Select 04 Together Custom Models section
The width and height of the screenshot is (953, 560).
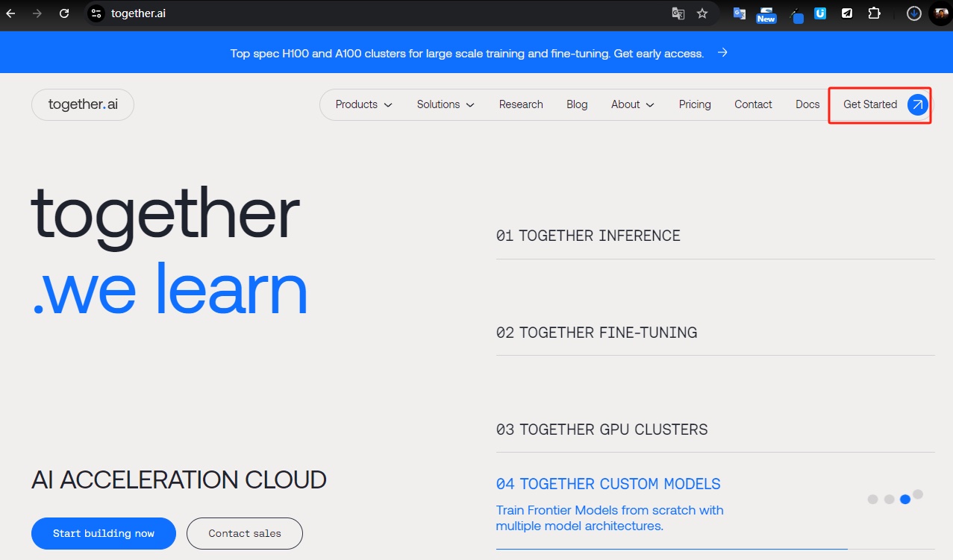(608, 484)
